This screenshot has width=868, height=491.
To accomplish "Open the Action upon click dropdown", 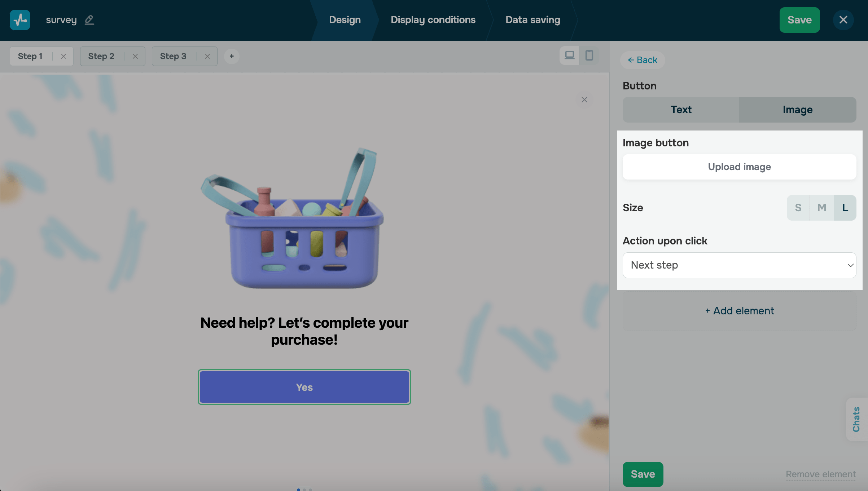I will coord(739,265).
